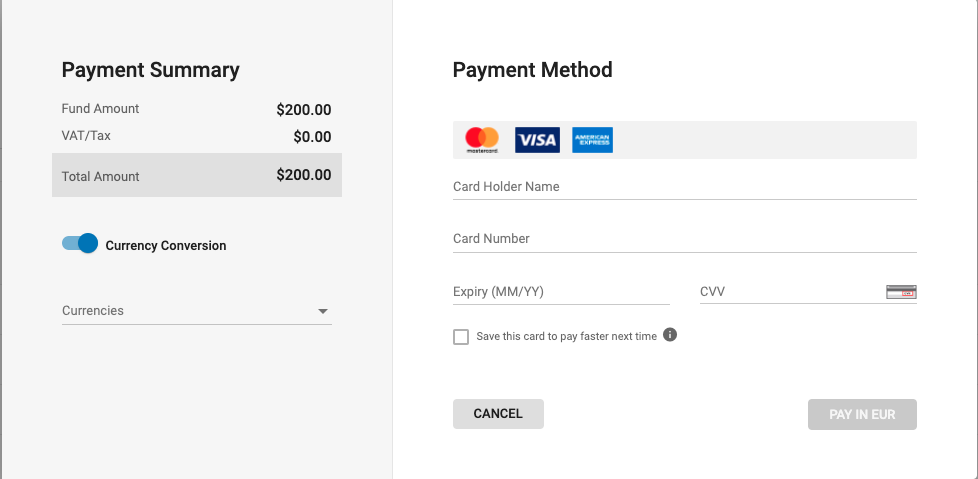Click the American Express logo

(x=592, y=140)
